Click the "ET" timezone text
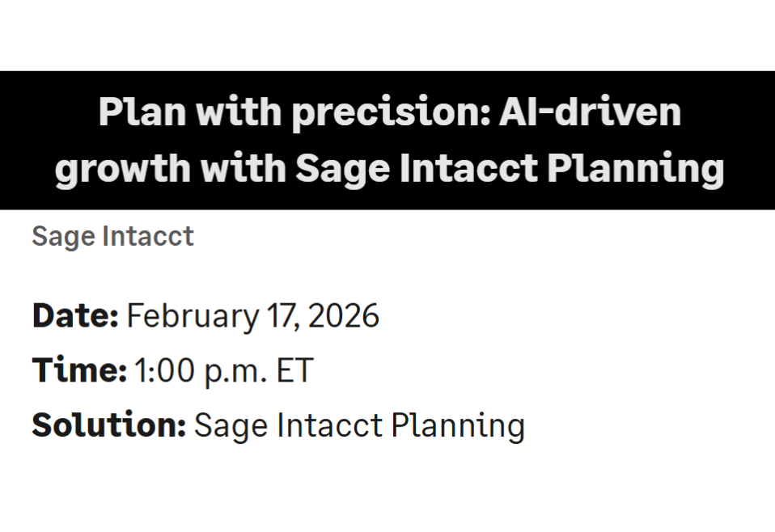The width and height of the screenshot is (775, 532). [294, 370]
